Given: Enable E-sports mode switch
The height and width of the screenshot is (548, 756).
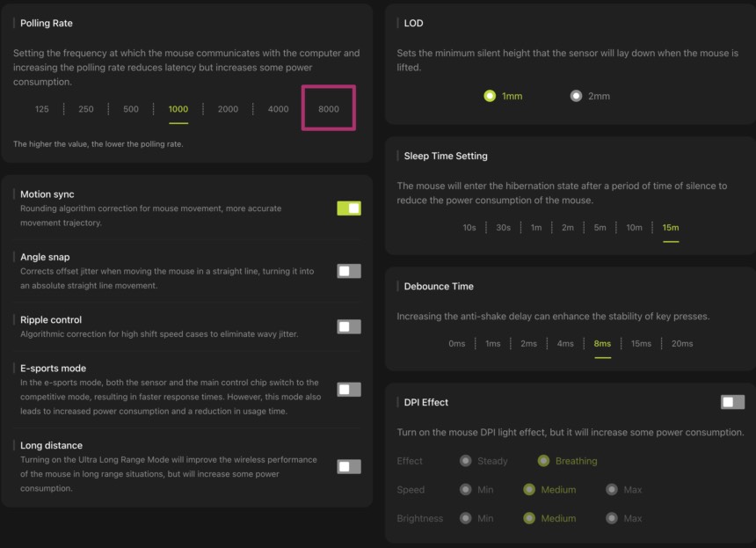Looking at the screenshot, I should [x=348, y=389].
